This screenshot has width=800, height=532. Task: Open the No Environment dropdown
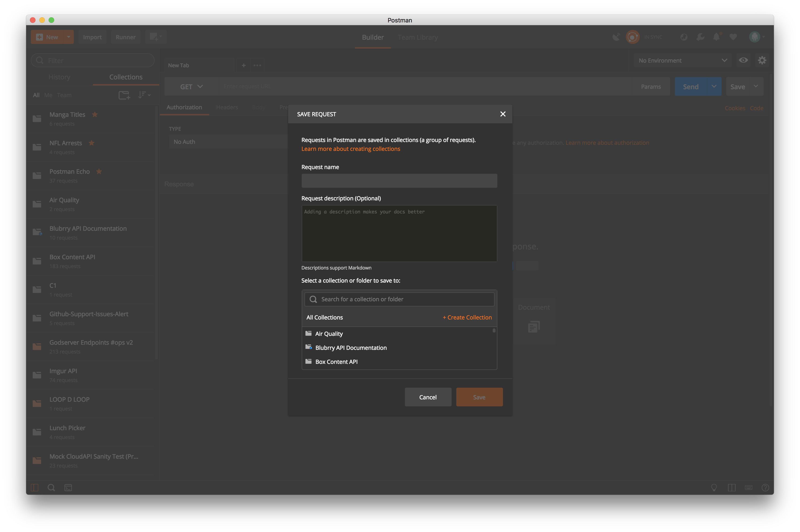682,60
